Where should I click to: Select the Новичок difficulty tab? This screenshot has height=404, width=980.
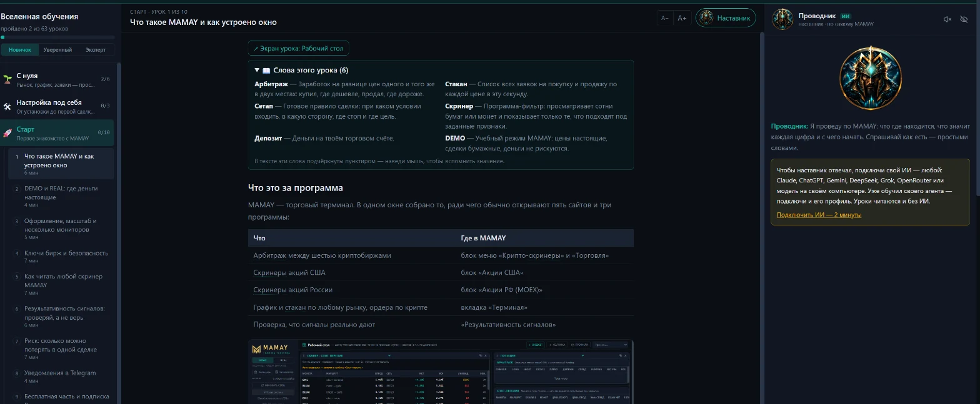pos(20,50)
